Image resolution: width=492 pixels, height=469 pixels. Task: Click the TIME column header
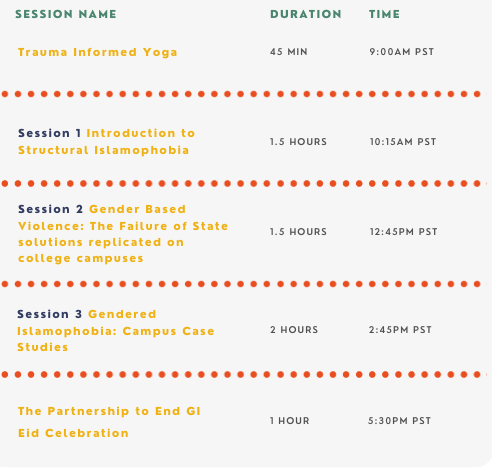[384, 14]
